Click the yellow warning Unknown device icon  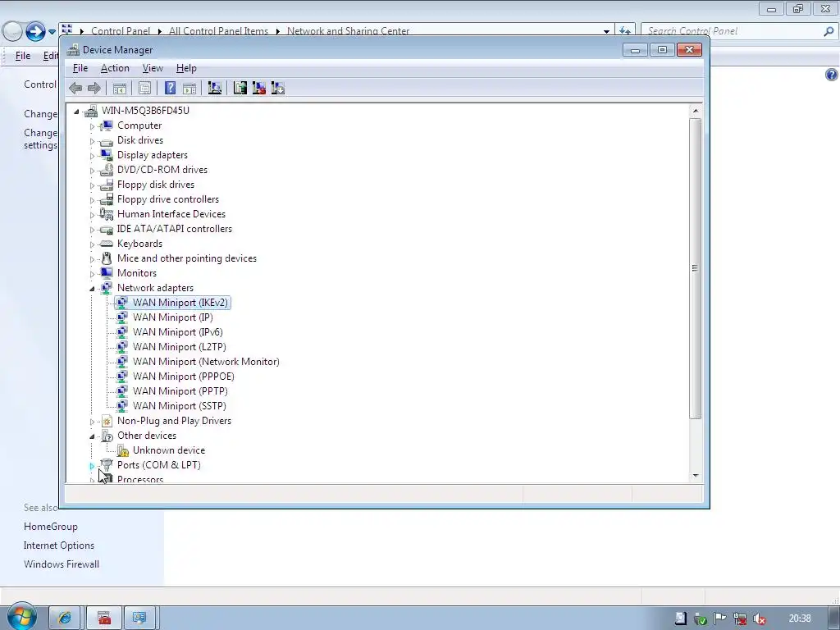[x=123, y=450]
